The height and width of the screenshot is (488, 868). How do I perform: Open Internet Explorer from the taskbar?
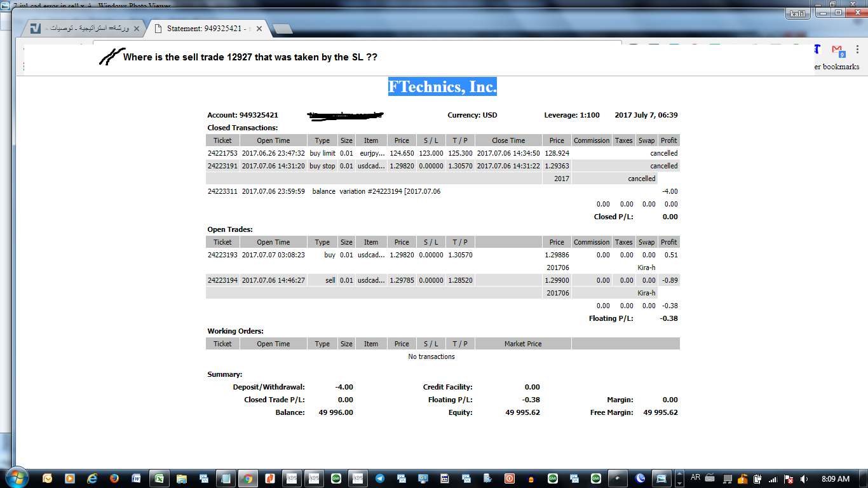coord(92,478)
